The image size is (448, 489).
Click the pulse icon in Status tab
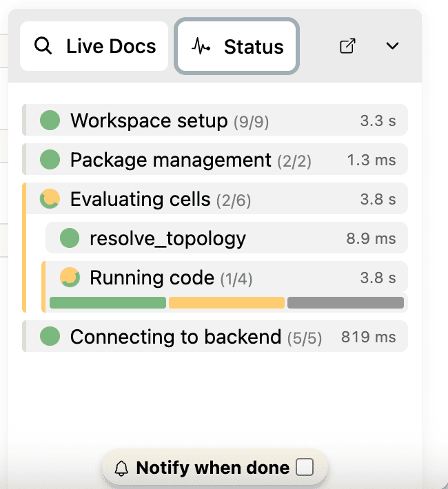201,47
